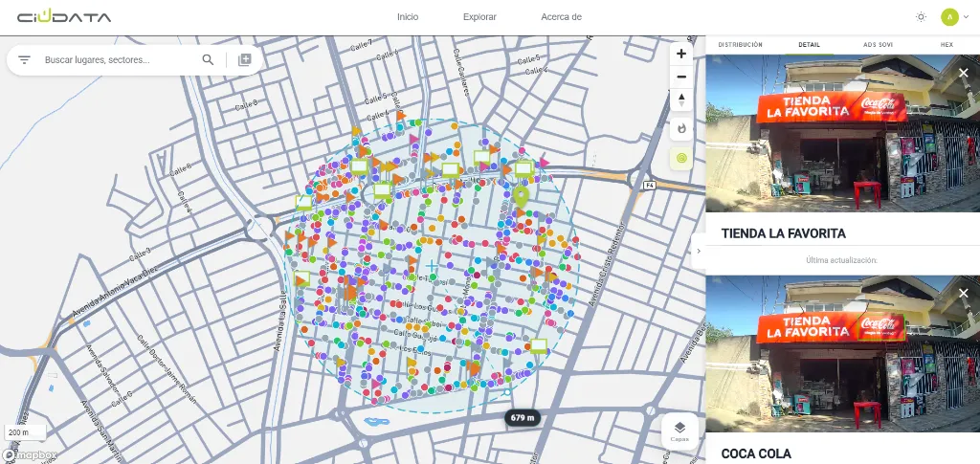Close the Tienda La Favorita photo card
The height and width of the screenshot is (464, 980).
(x=963, y=73)
